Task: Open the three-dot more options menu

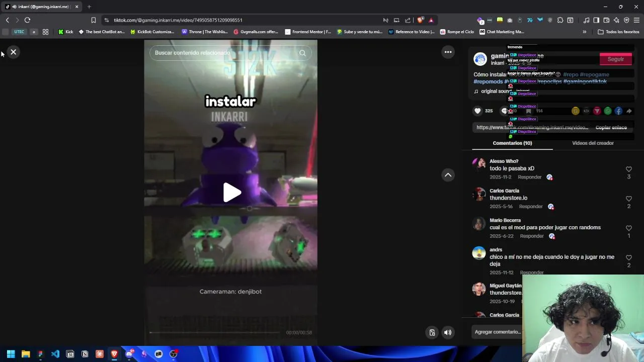Action: click(x=448, y=52)
